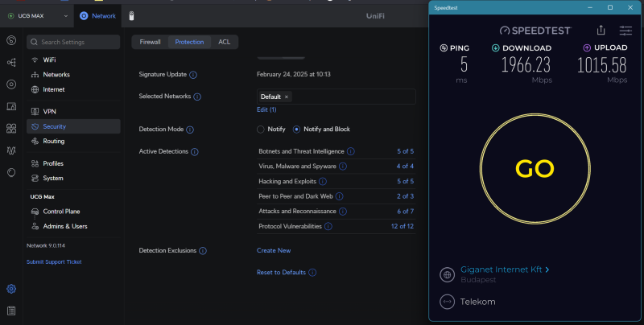Open Networks settings
644x325 pixels.
(x=73, y=75)
